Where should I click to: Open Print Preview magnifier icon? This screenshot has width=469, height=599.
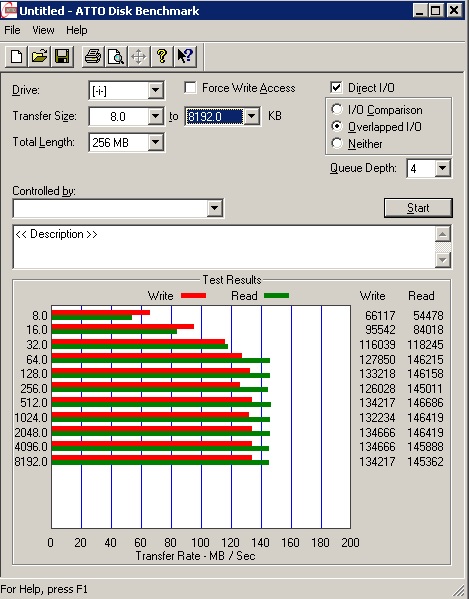[x=116, y=57]
